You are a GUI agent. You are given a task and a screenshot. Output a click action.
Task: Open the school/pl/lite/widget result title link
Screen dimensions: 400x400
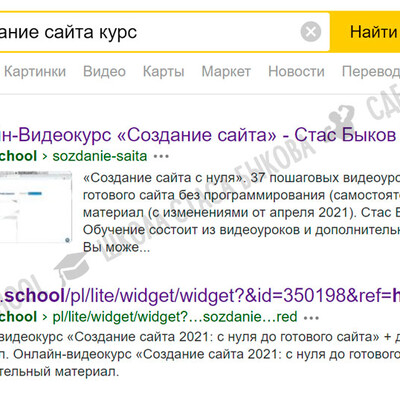200,295
